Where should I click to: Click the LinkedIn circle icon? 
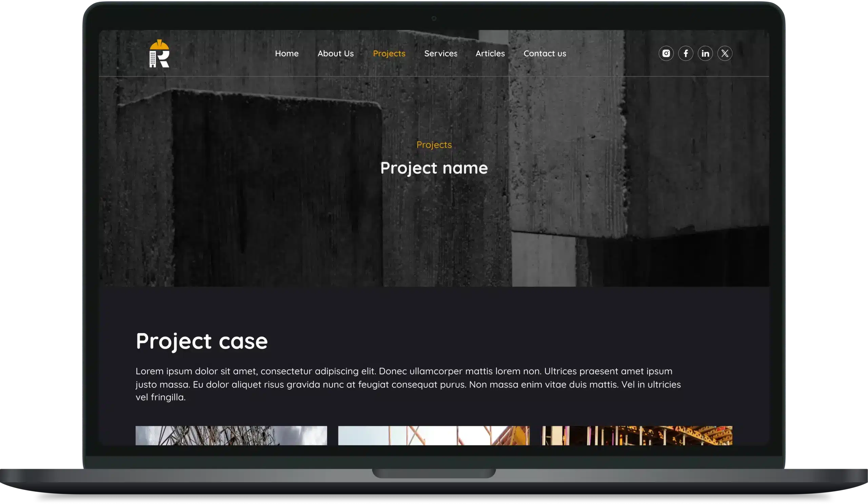click(705, 53)
